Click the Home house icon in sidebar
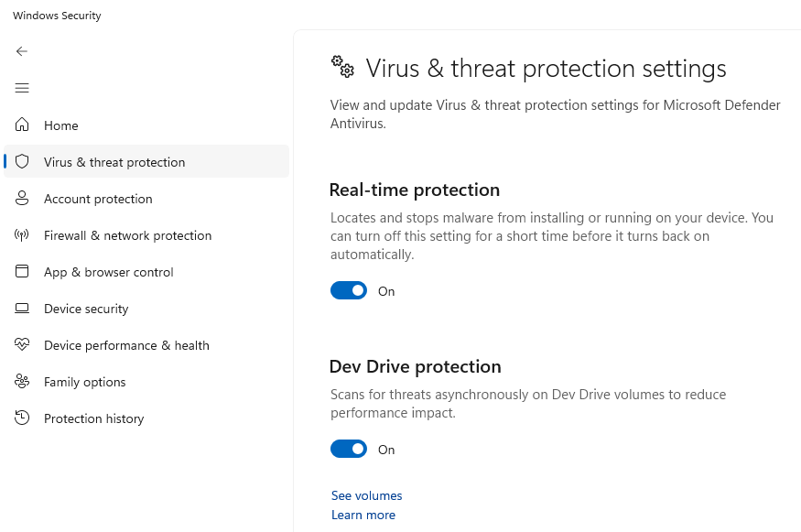 [22, 125]
